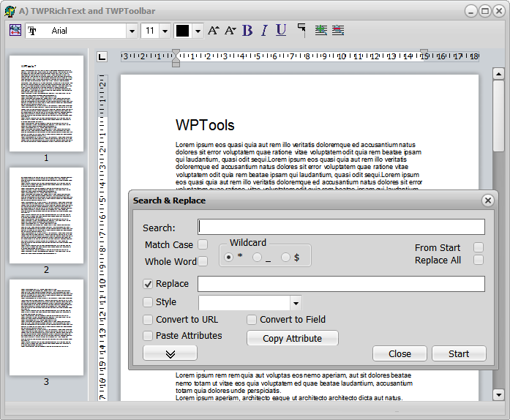The image size is (510, 420).
Task: Click the leftmost page layout toolbar icon
Action: coord(15,30)
